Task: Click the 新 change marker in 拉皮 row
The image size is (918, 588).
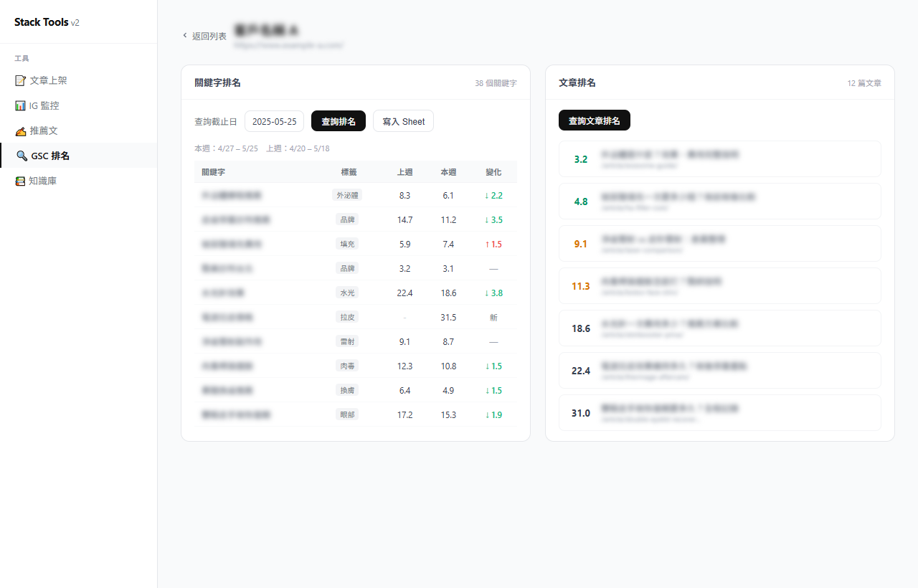Action: [x=493, y=317]
